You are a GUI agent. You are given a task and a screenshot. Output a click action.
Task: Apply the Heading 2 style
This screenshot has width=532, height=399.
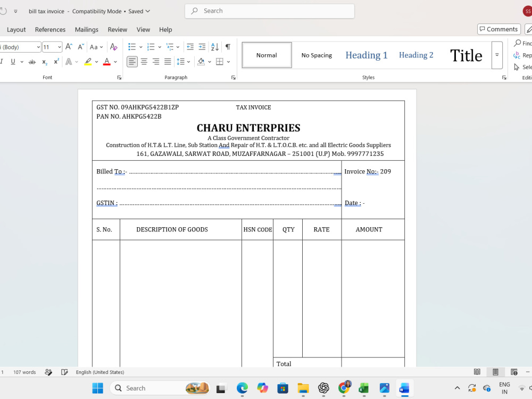tap(416, 55)
